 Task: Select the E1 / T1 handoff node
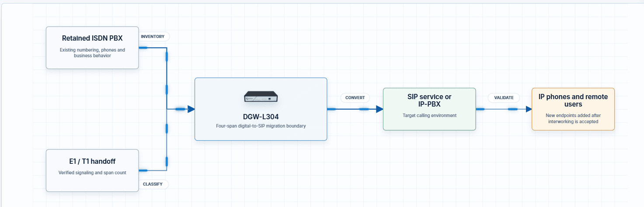[92, 170]
